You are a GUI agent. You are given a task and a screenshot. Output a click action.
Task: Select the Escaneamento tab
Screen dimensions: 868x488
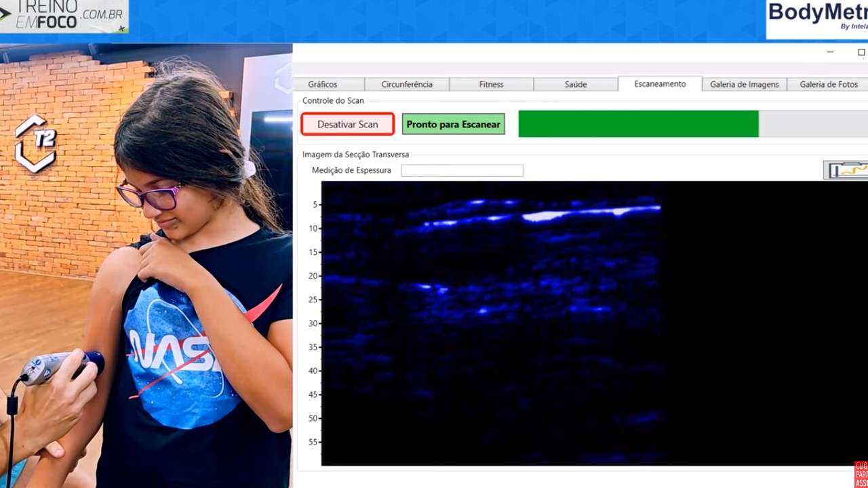pyautogui.click(x=660, y=83)
